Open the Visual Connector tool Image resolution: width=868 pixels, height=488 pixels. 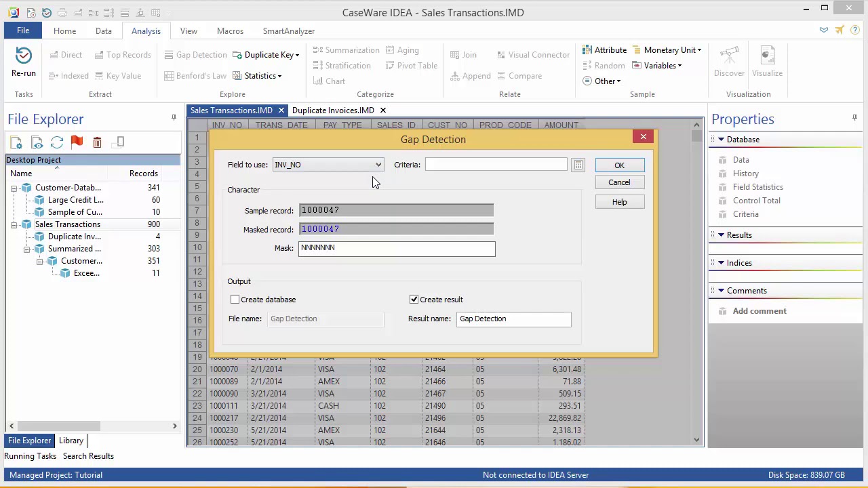click(533, 55)
